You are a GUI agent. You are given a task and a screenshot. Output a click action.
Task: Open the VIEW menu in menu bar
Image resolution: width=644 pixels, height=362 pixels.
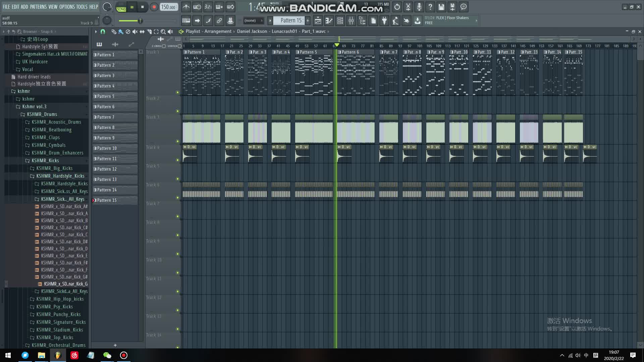pos(53,7)
